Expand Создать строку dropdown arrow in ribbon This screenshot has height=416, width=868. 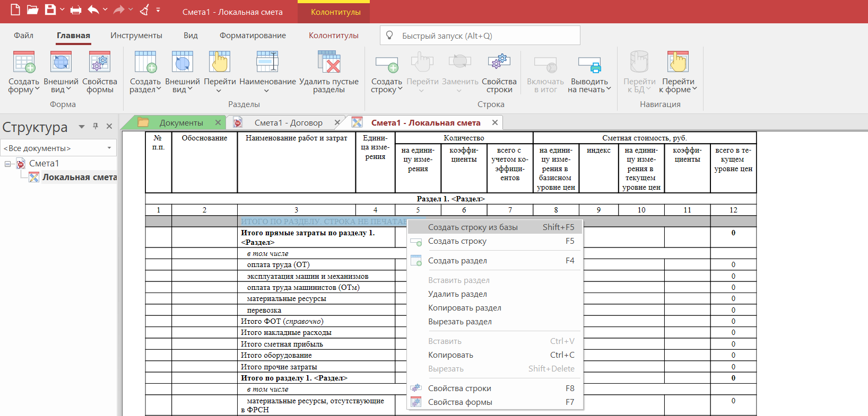coord(400,89)
